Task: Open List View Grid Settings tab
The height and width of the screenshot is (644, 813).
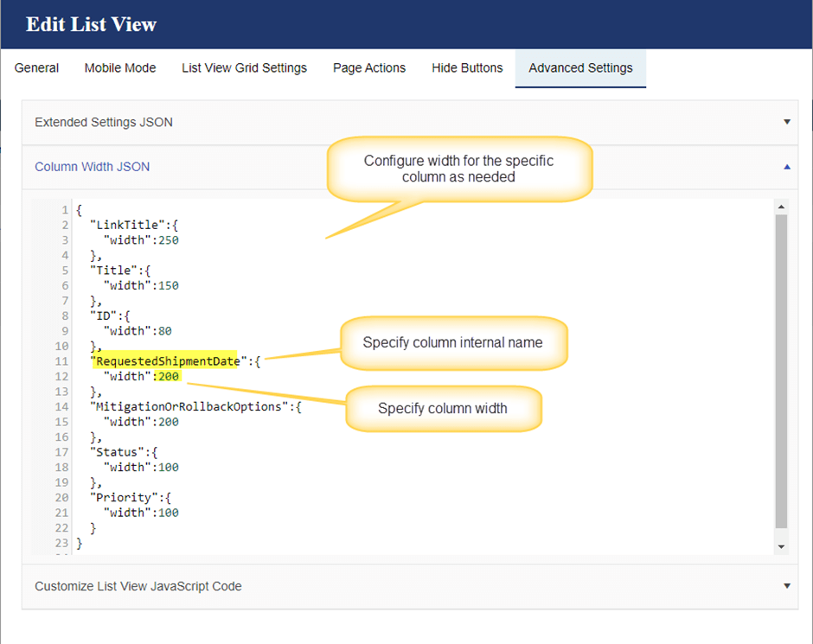Action: point(244,68)
